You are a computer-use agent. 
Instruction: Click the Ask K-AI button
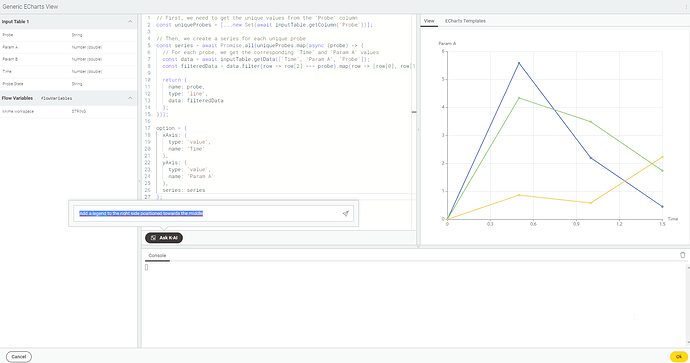tap(164, 238)
